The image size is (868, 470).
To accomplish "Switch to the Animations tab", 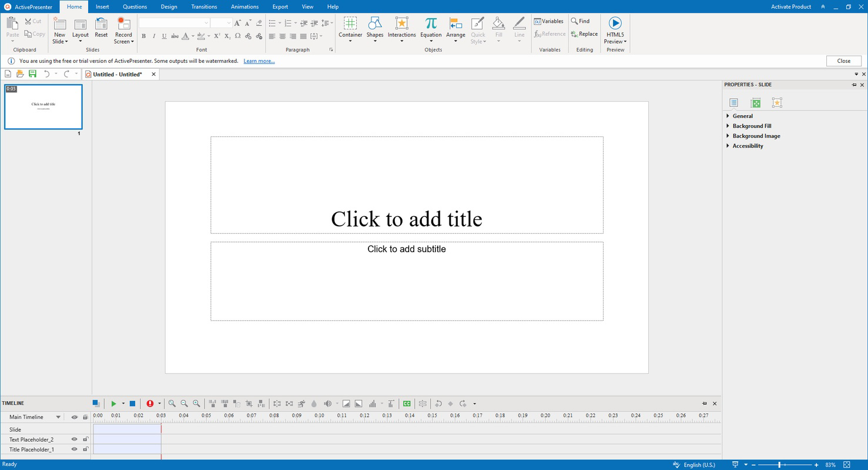I will [x=244, y=7].
